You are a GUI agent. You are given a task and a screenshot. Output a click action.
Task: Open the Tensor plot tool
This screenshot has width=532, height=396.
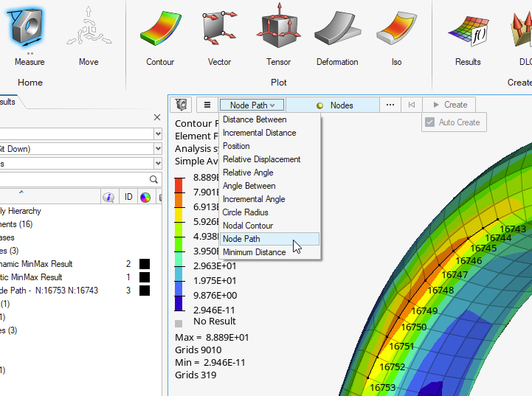[279, 27]
